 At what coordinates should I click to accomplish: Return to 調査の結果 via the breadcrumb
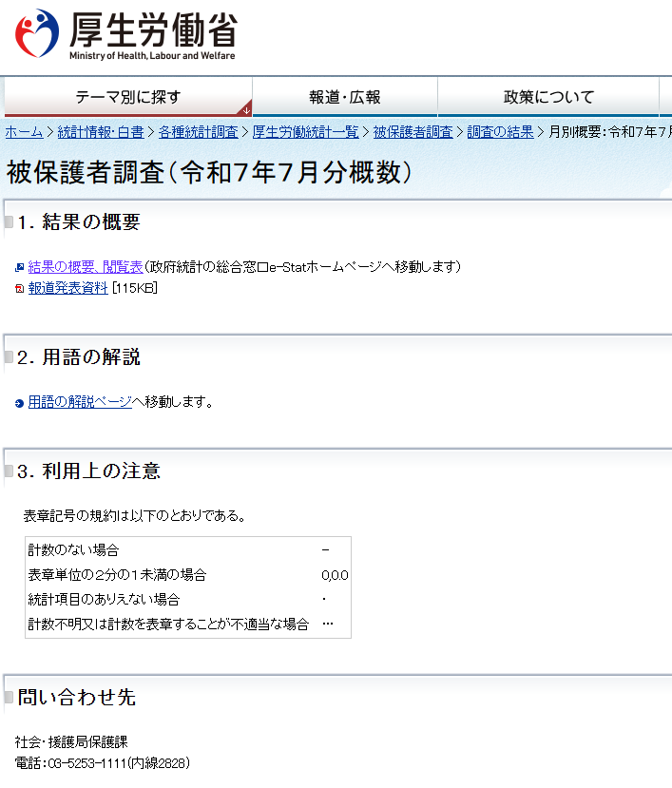(x=500, y=132)
